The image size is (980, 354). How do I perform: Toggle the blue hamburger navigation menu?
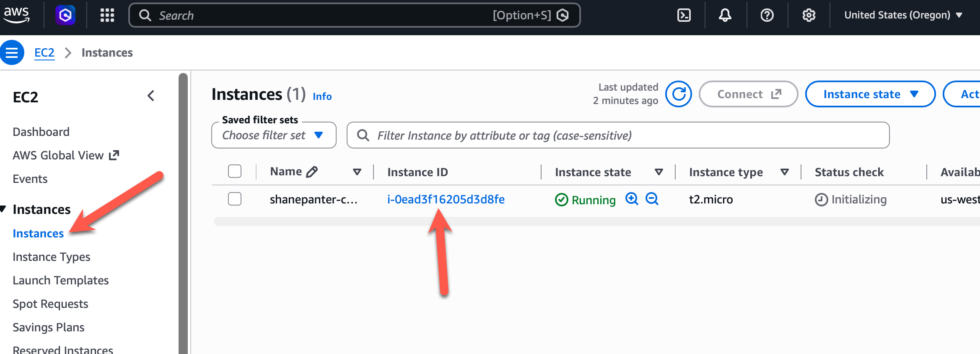(12, 52)
